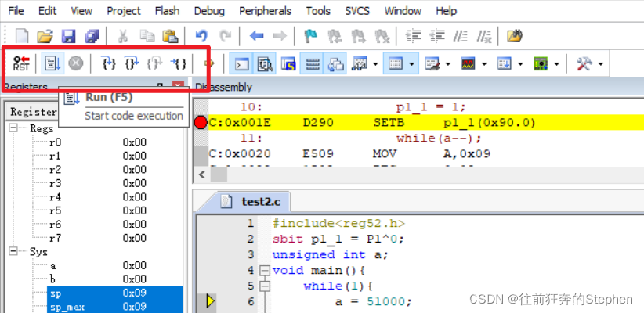This screenshot has height=313, width=644.
Task: Collapse the Regs tree node
Action: pos(13,128)
